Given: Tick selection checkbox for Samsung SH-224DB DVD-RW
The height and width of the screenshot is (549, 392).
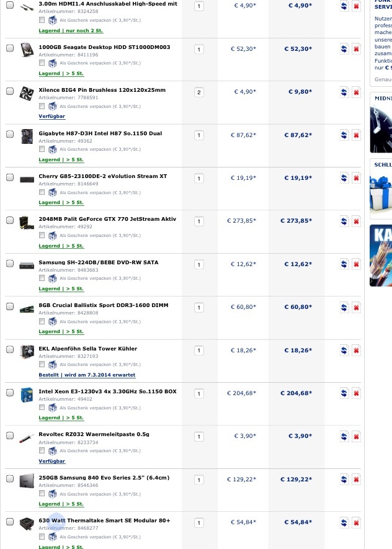Looking at the screenshot, I should tap(9, 263).
